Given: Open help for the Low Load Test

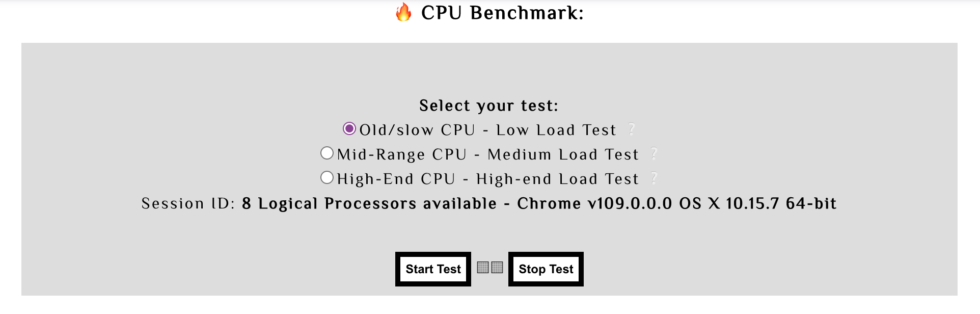Looking at the screenshot, I should pos(632,130).
